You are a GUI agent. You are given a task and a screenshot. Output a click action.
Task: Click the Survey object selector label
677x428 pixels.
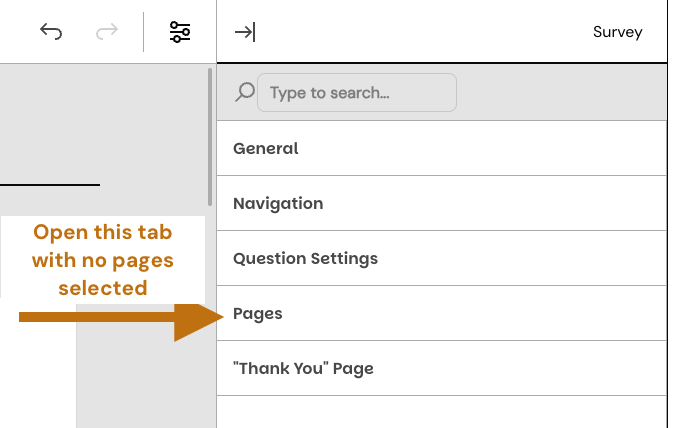tap(617, 32)
